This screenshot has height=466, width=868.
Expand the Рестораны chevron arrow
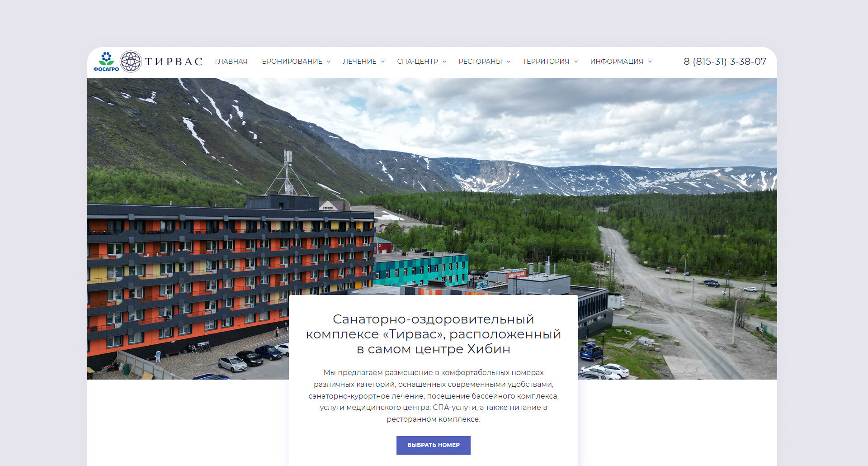click(x=509, y=62)
